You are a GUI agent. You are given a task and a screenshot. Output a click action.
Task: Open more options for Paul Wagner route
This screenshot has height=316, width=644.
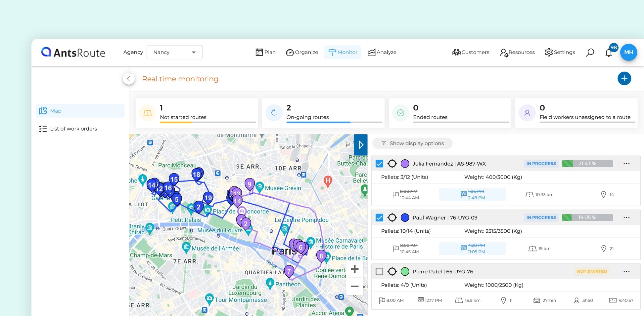click(x=626, y=217)
